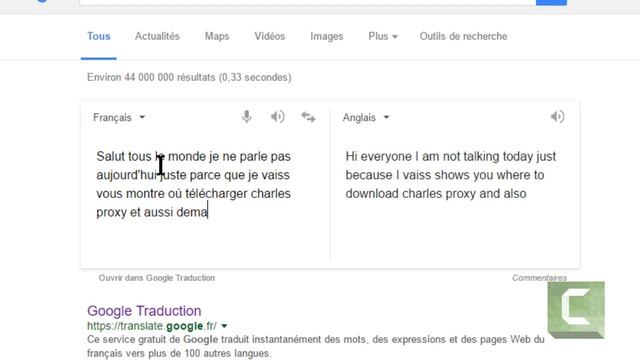Click the blue search button

(551, 2)
